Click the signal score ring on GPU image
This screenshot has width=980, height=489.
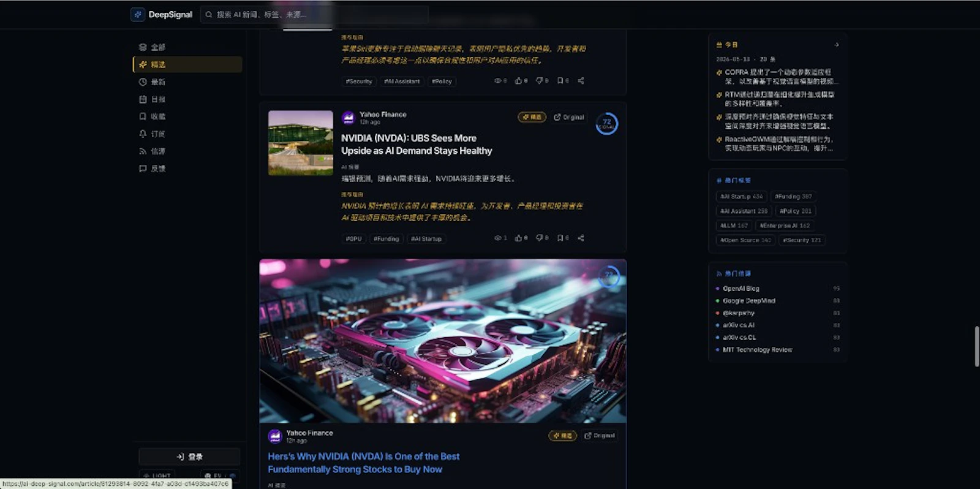tap(609, 276)
